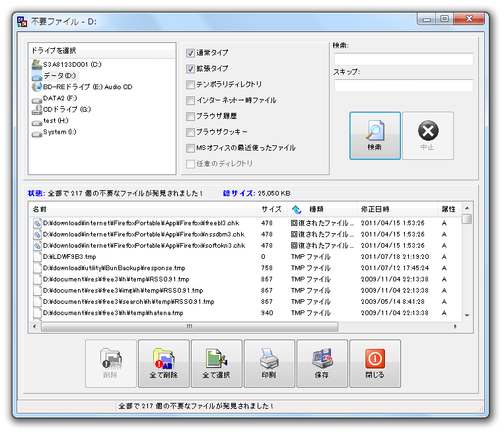Click the blue sort arrow icon in 種類 header

tap(297, 209)
